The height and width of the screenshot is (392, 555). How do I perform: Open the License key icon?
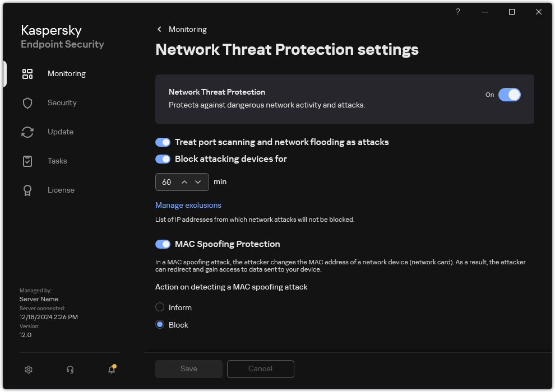tap(27, 190)
